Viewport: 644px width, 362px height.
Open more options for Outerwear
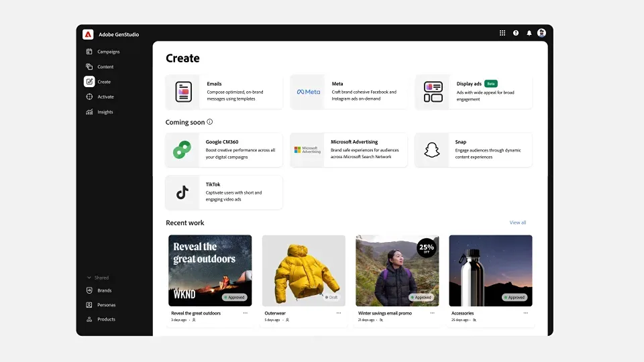click(x=338, y=313)
